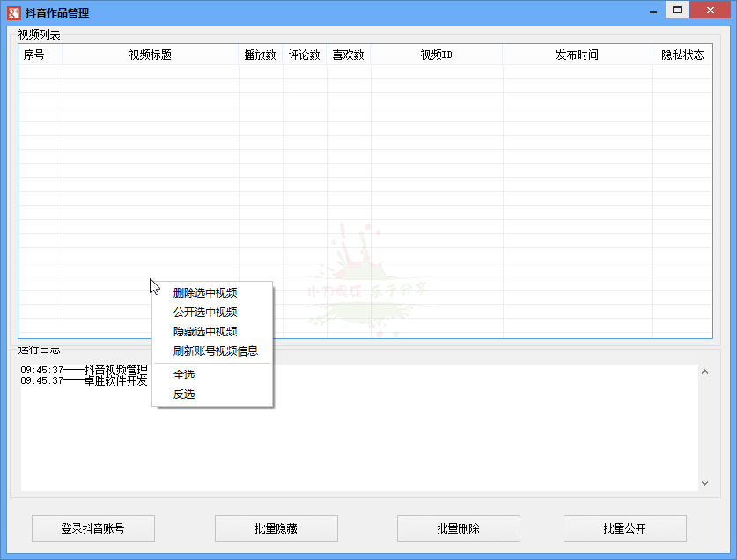Select 删除选中视频 from context menu
The height and width of the screenshot is (560, 737).
click(205, 293)
